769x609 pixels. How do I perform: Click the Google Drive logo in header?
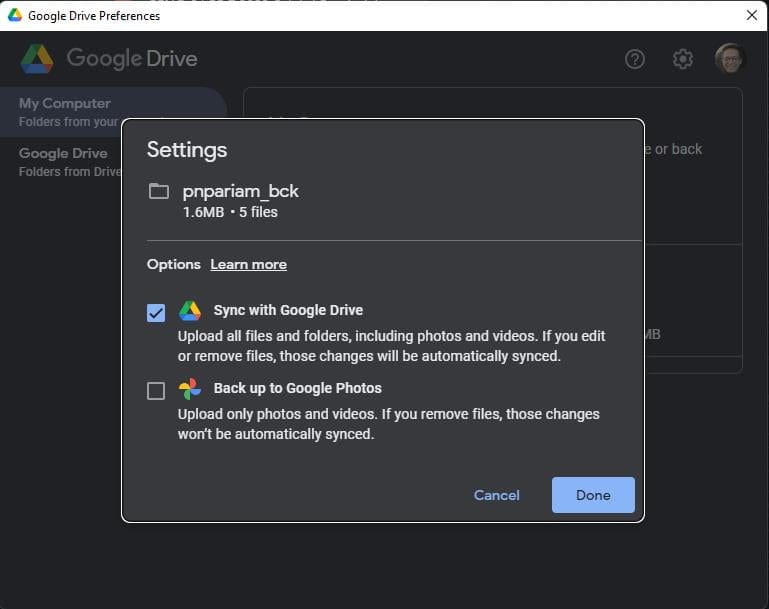[x=37, y=59]
